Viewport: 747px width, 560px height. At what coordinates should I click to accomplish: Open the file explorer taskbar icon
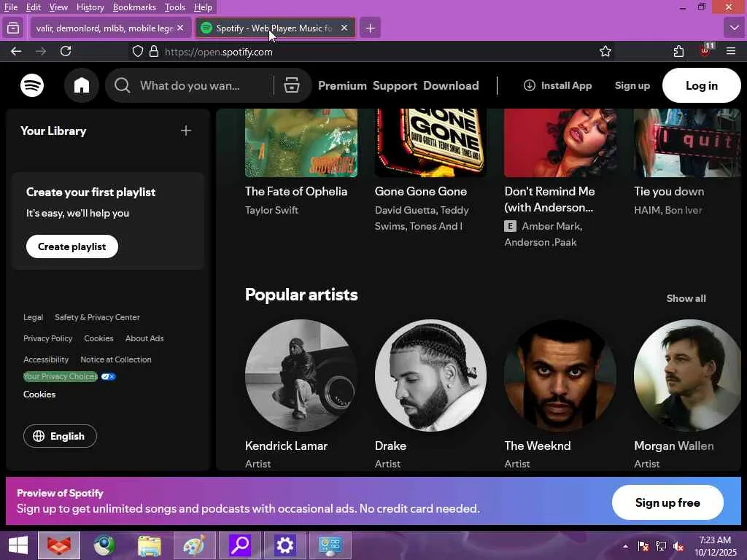150,545
